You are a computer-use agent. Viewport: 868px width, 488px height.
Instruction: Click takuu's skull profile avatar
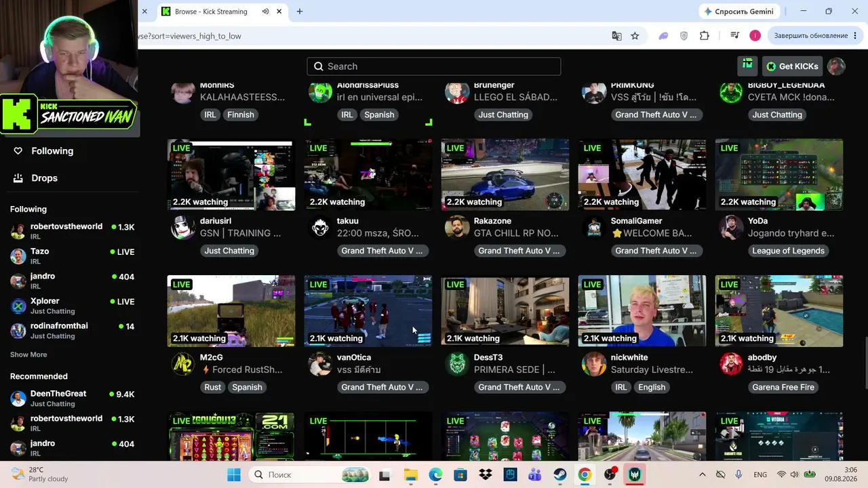[x=320, y=228]
